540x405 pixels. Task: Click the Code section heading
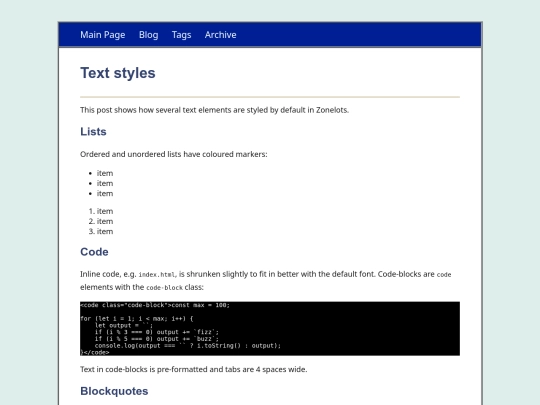coord(94,252)
